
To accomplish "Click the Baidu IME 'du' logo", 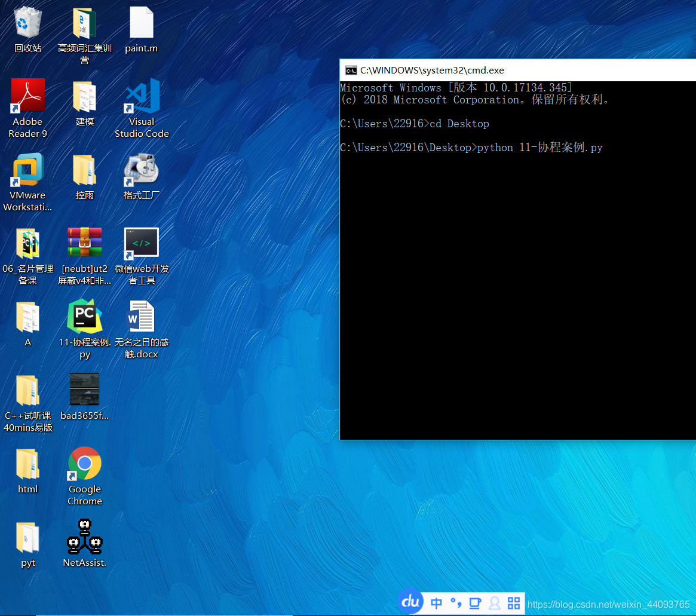I will (x=410, y=602).
